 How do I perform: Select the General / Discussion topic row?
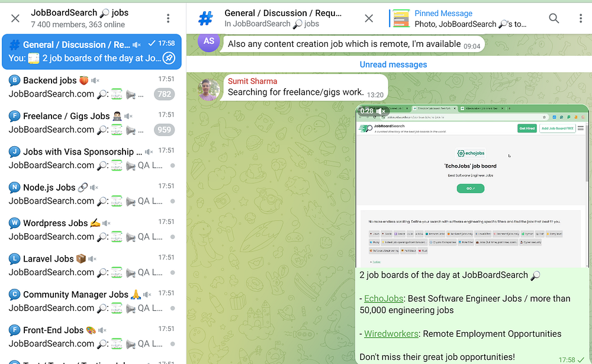[92, 51]
